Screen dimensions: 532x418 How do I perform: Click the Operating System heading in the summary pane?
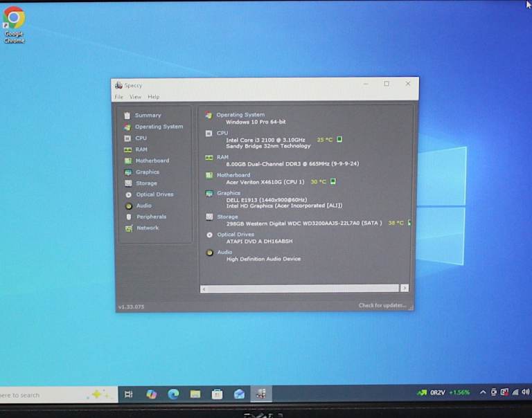coord(240,115)
